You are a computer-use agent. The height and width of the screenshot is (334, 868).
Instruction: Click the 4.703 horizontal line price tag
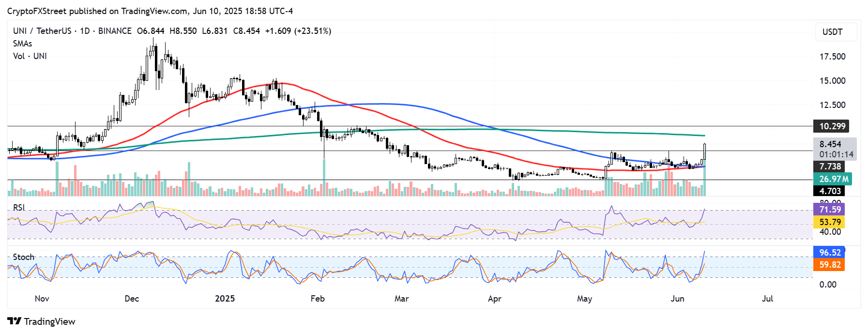[x=830, y=191]
